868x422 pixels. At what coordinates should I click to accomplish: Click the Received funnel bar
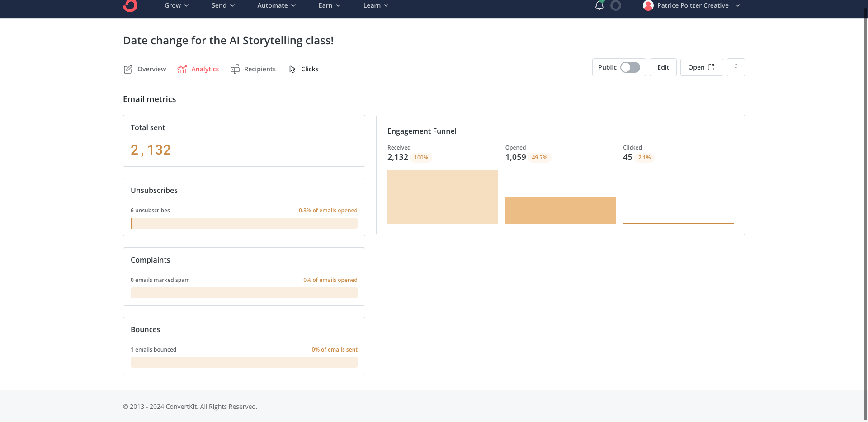pyautogui.click(x=443, y=197)
